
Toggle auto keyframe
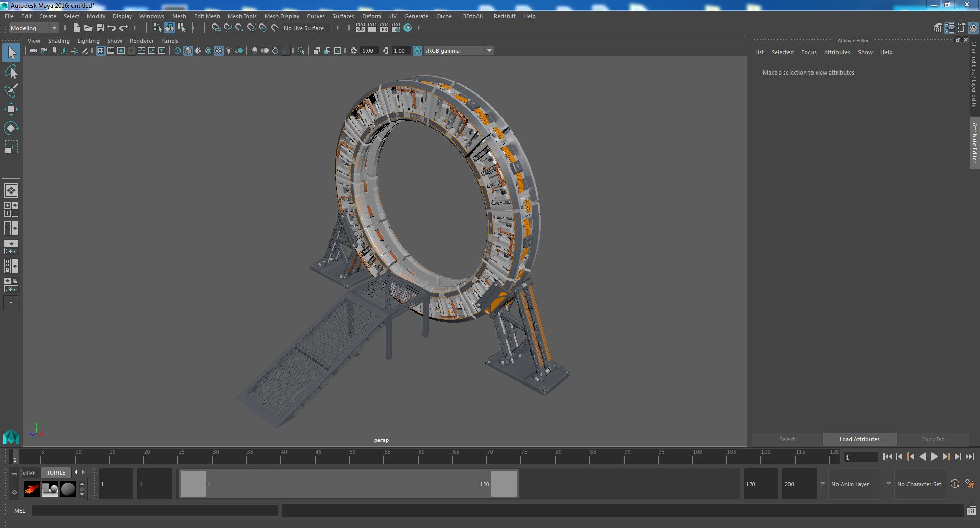pos(954,484)
